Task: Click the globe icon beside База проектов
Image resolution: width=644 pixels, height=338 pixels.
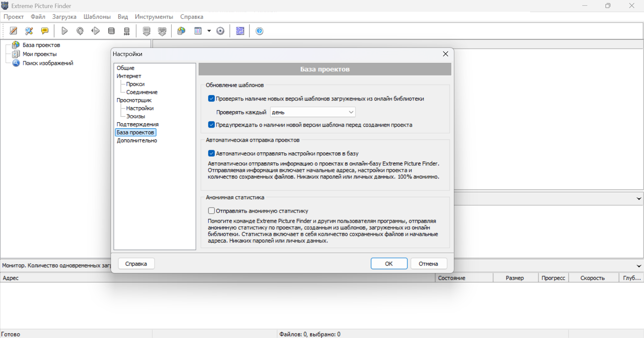Action: click(16, 45)
